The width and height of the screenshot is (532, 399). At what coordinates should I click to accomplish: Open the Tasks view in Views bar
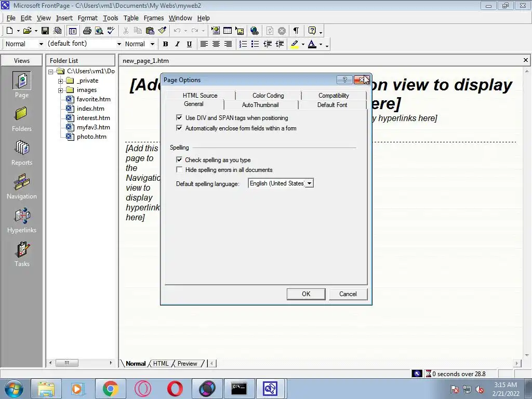[x=22, y=254]
